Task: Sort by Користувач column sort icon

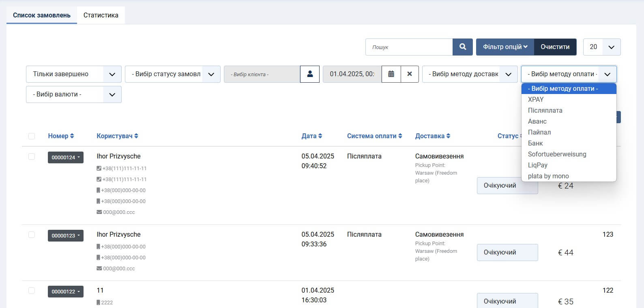Action: pyautogui.click(x=136, y=136)
